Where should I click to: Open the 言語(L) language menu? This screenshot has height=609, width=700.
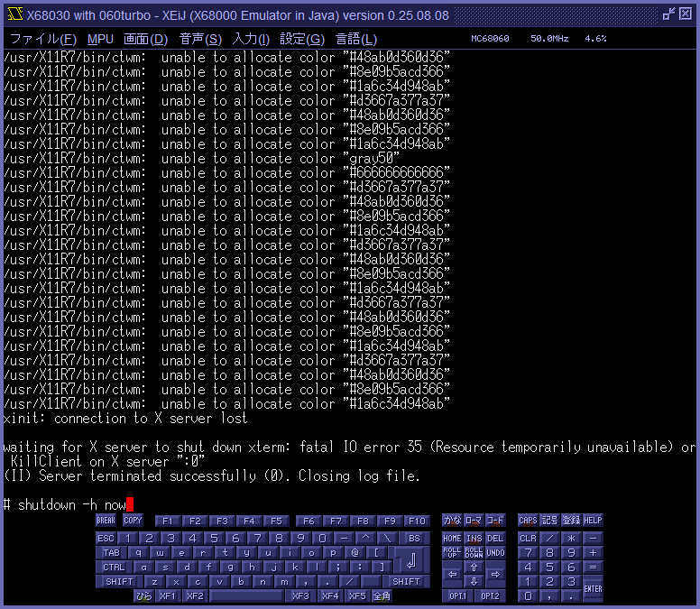[356, 40]
